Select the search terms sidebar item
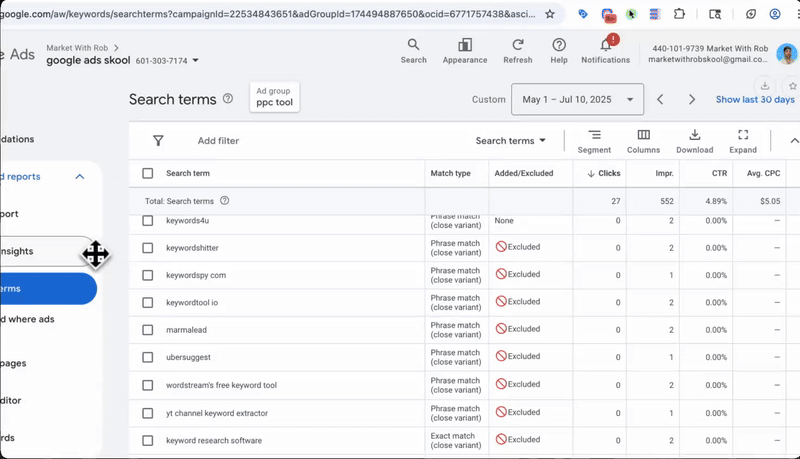800x459 pixels. pos(47,289)
